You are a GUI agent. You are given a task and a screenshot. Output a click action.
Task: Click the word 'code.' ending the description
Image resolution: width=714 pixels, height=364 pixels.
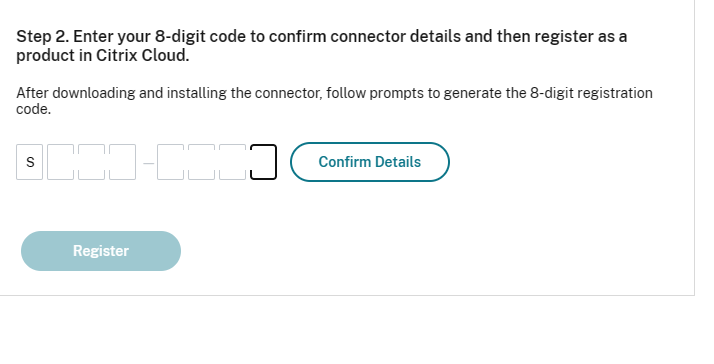click(33, 109)
